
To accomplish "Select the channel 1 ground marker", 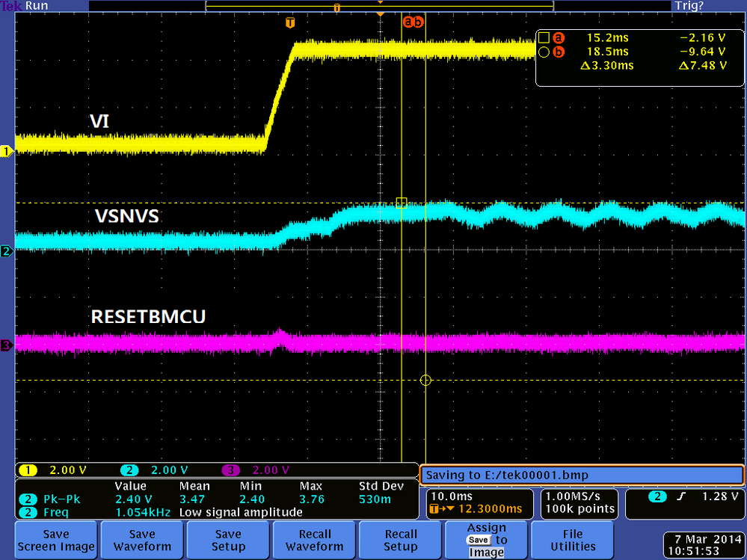I will pos(7,150).
